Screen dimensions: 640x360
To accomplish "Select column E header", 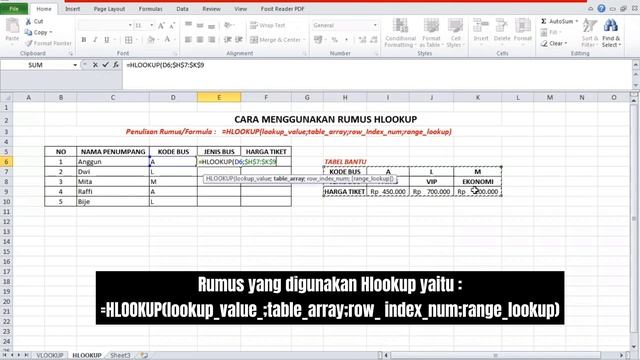I will coord(219,98).
